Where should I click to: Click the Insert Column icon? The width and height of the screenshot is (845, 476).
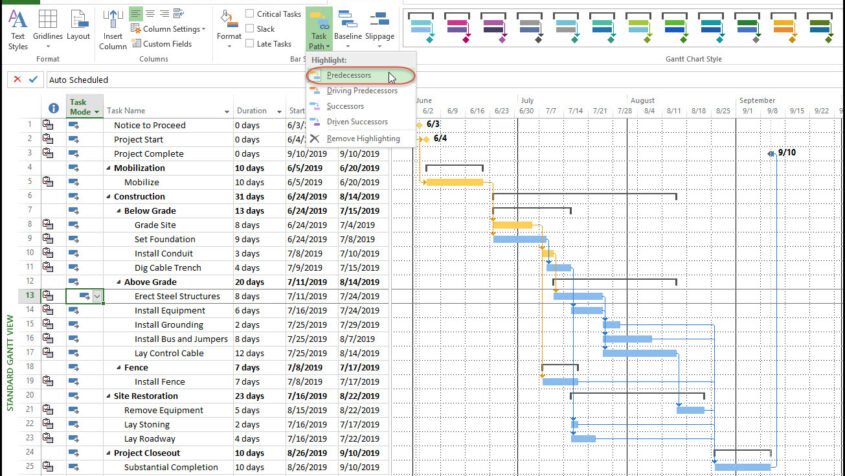[113, 31]
